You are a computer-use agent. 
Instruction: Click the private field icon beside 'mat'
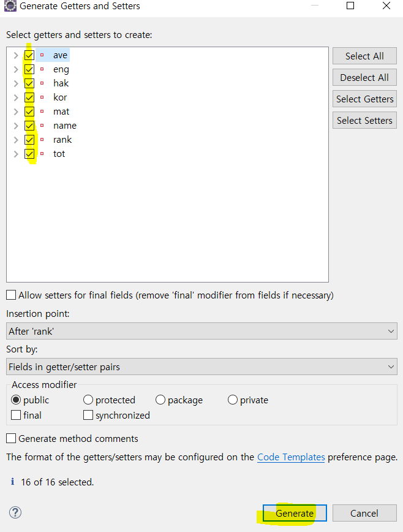(x=42, y=112)
